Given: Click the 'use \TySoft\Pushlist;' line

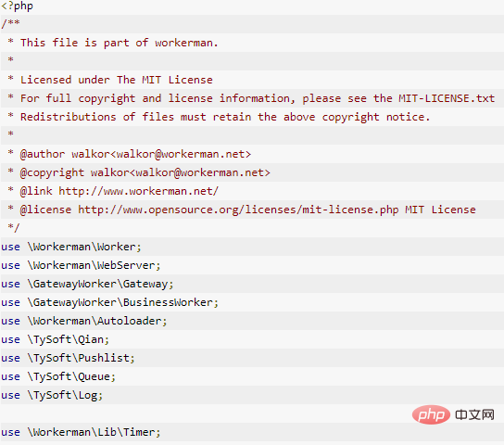Looking at the screenshot, I should (x=68, y=358).
